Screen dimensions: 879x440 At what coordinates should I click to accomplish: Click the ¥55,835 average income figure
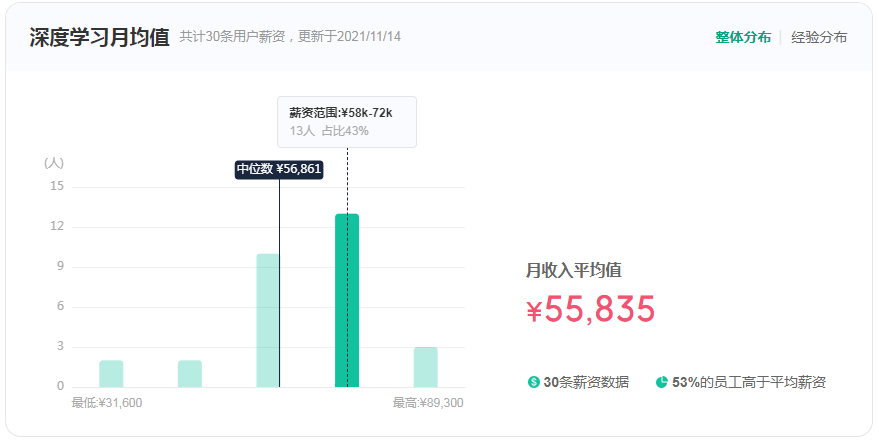pos(591,309)
